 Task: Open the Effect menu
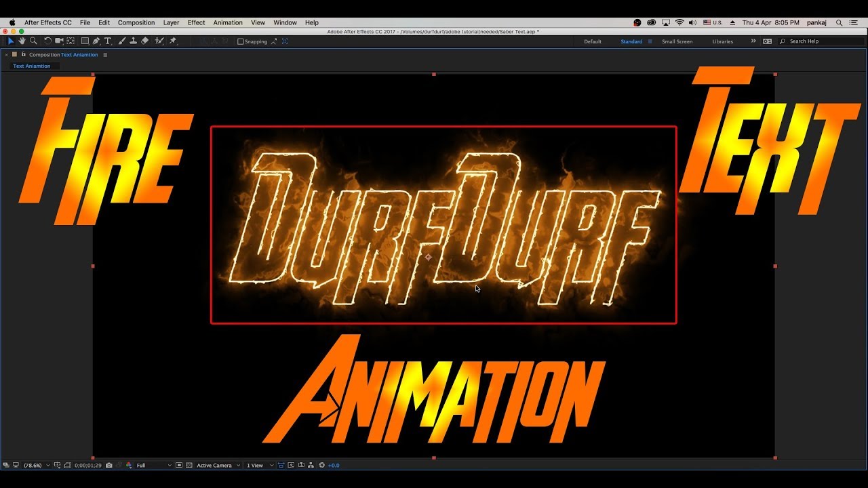pos(197,22)
